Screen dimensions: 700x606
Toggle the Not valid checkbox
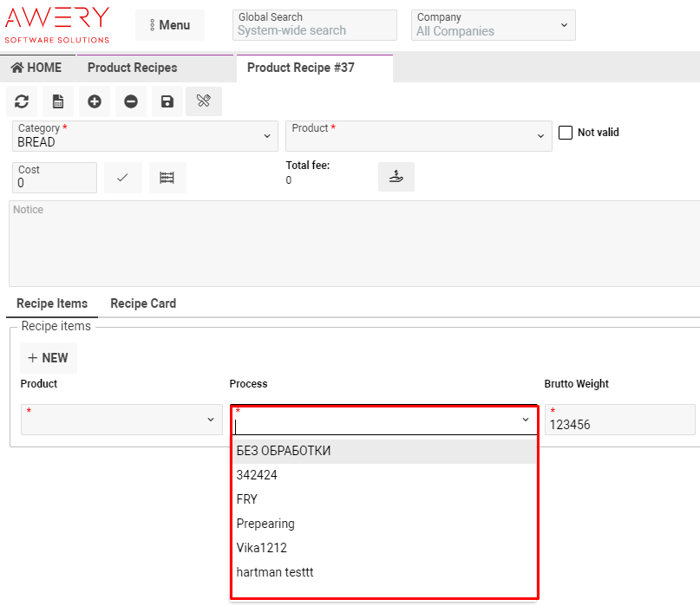[565, 132]
